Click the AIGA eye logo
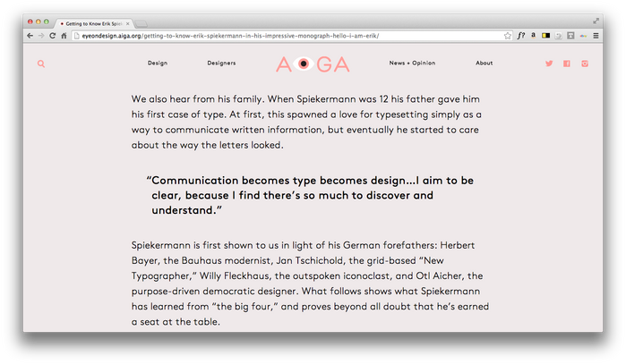The width and height of the screenshot is (626, 364). (313, 63)
